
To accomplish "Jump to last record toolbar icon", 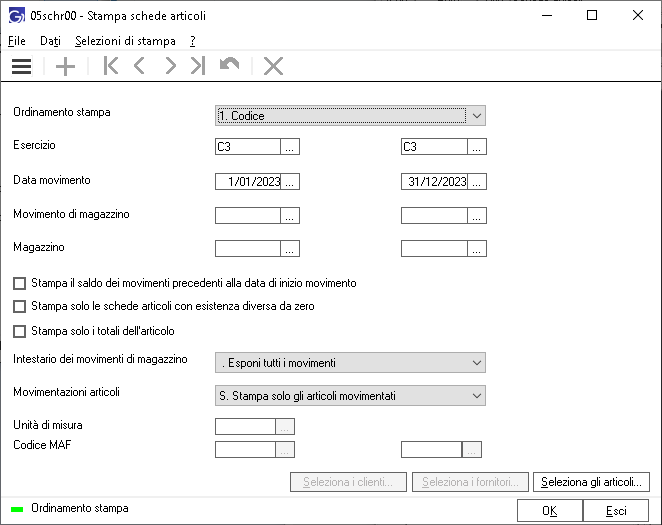I will tap(198, 66).
